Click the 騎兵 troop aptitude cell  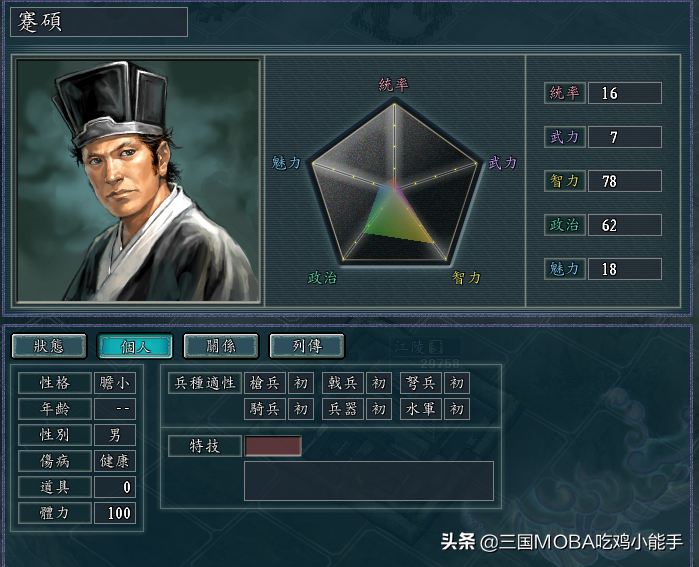point(265,409)
